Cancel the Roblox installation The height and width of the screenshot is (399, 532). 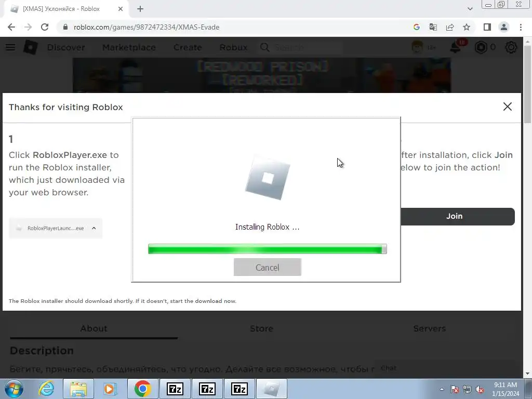pyautogui.click(x=268, y=268)
